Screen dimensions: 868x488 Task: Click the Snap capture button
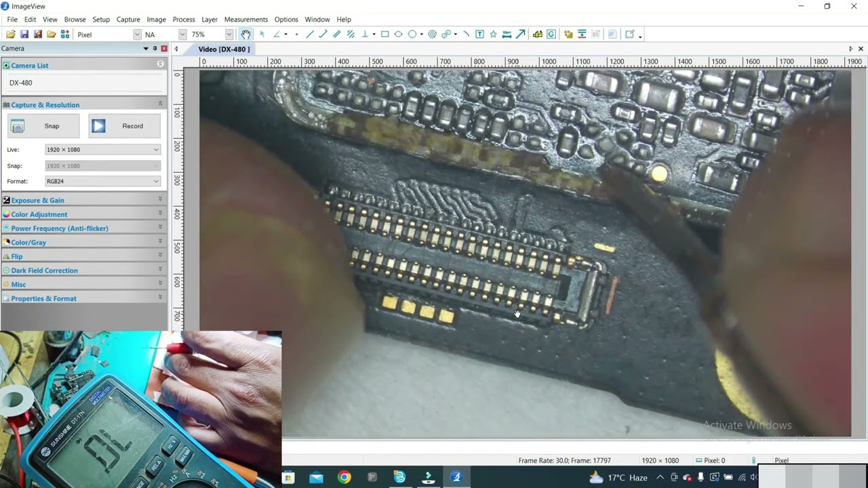[43, 126]
